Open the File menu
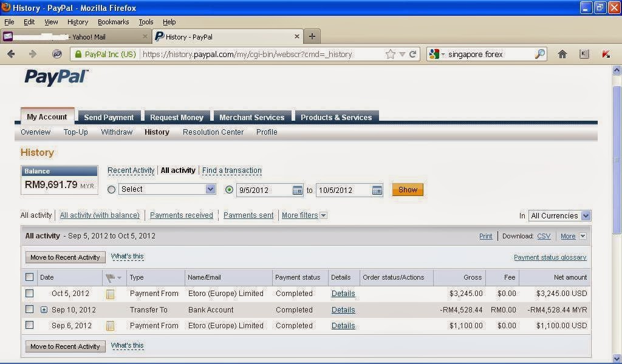The width and height of the screenshot is (622, 364). [9, 22]
